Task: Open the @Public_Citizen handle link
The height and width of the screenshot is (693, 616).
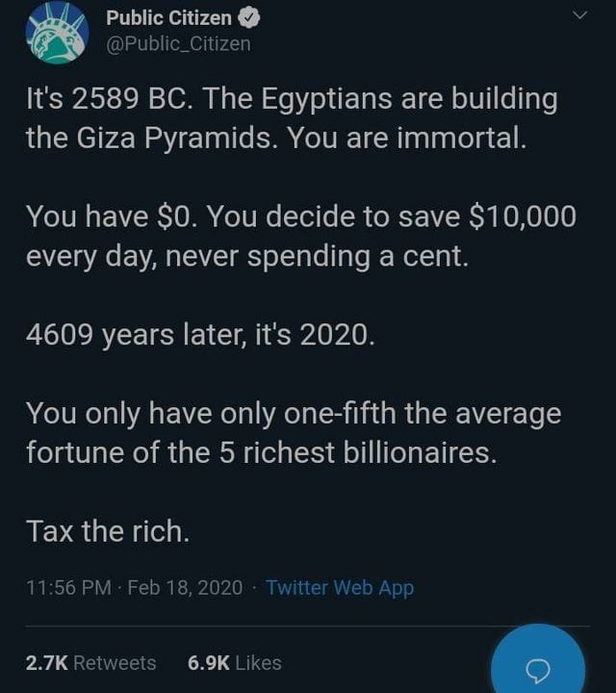Action: 178,43
